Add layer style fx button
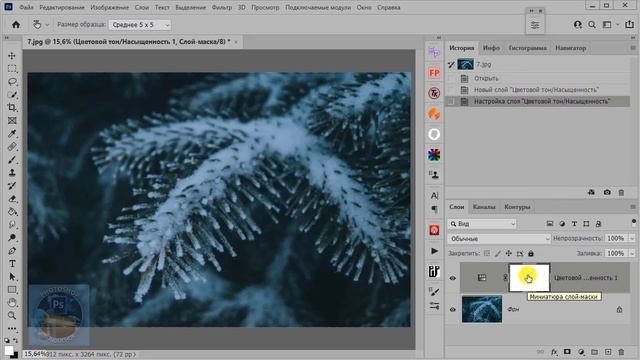The width and height of the screenshot is (640, 360). click(x=554, y=352)
